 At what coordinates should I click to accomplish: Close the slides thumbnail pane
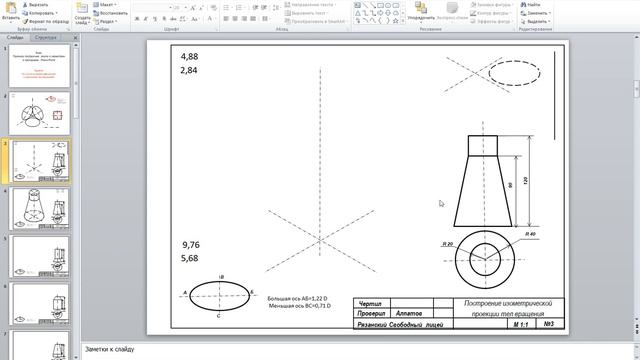point(76,38)
